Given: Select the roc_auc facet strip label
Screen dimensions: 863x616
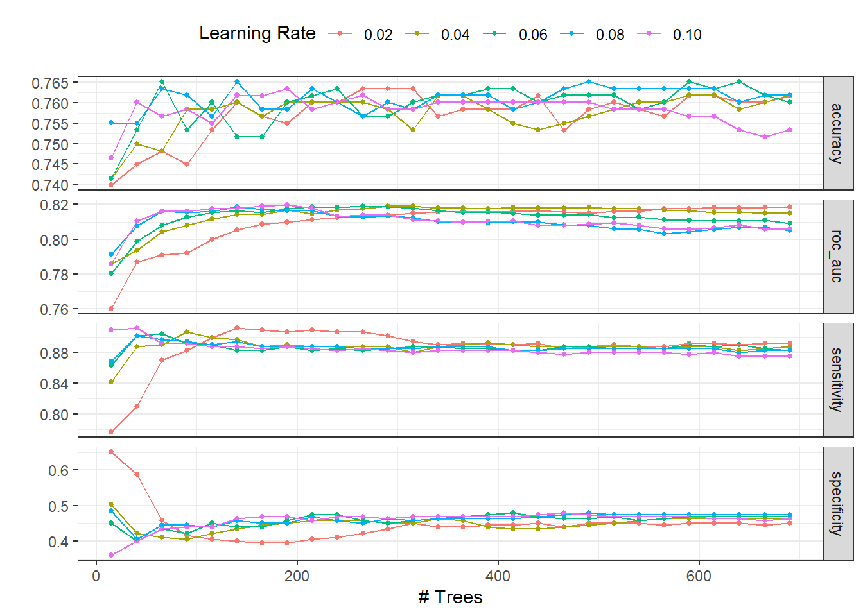Looking at the screenshot, I should [x=836, y=257].
